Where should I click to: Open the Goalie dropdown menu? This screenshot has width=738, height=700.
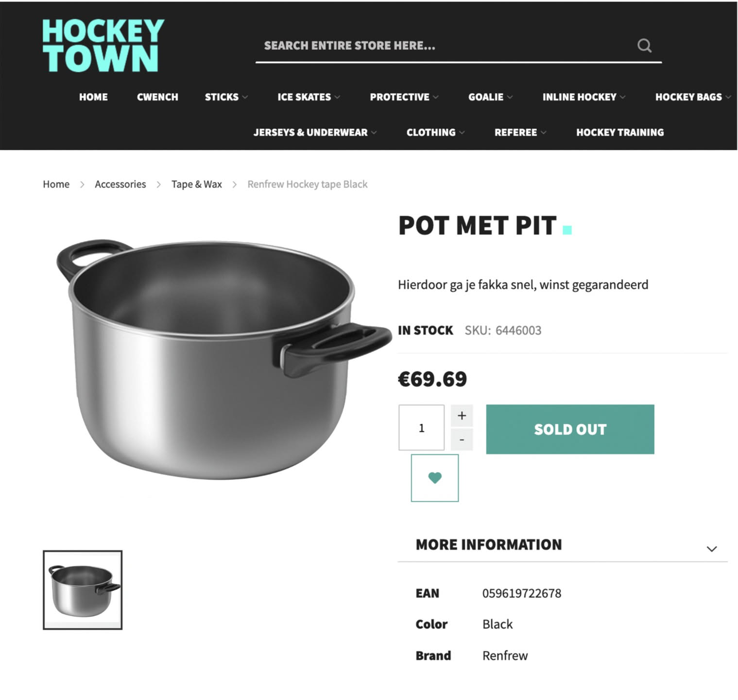(490, 97)
